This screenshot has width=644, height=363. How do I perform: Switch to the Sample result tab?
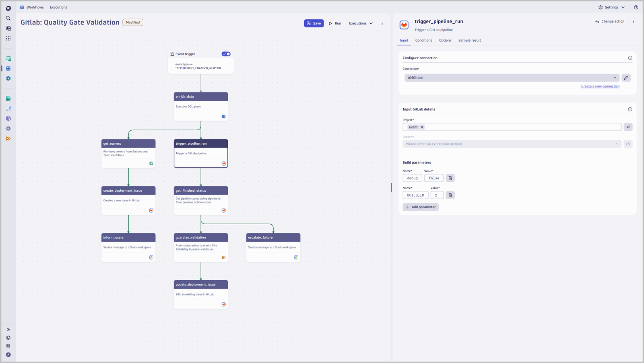[x=470, y=41]
